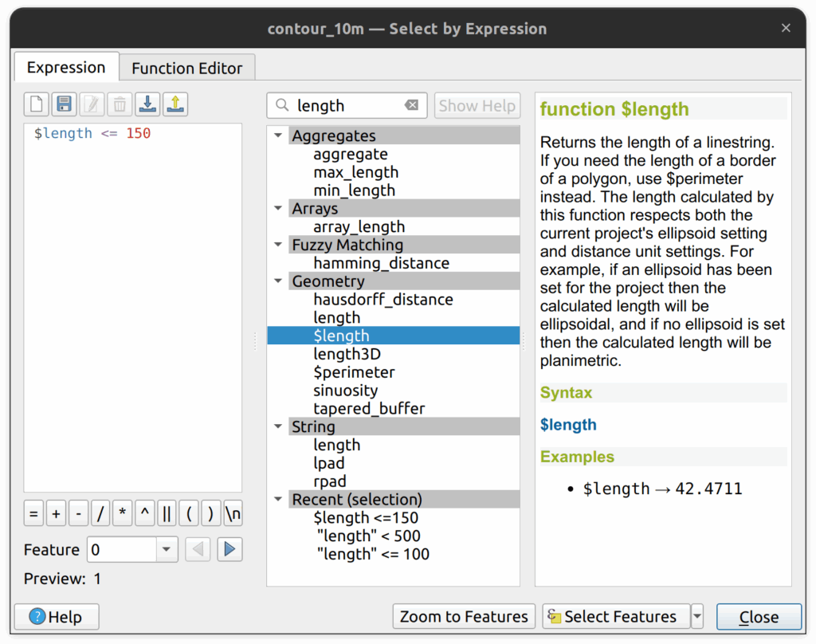Image resolution: width=816 pixels, height=644 pixels.
Task: Insert opening parenthesis button
Action: (189, 514)
